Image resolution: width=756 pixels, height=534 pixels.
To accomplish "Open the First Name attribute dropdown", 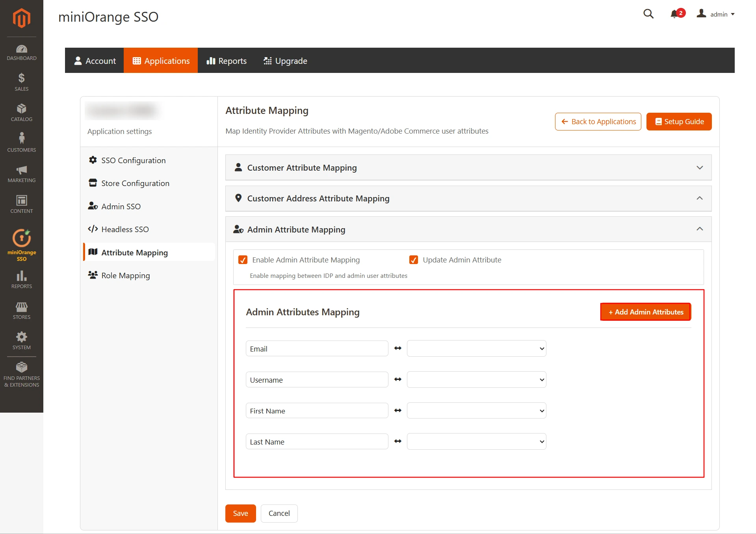I will click(476, 411).
